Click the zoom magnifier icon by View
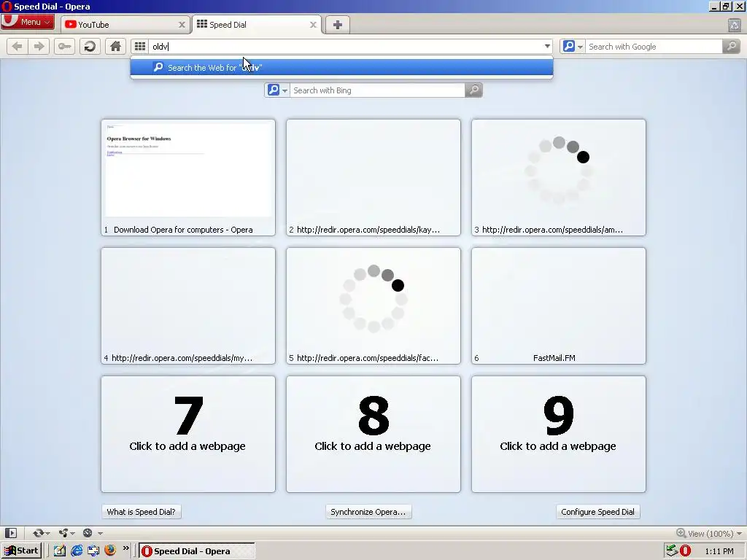 tap(681, 533)
